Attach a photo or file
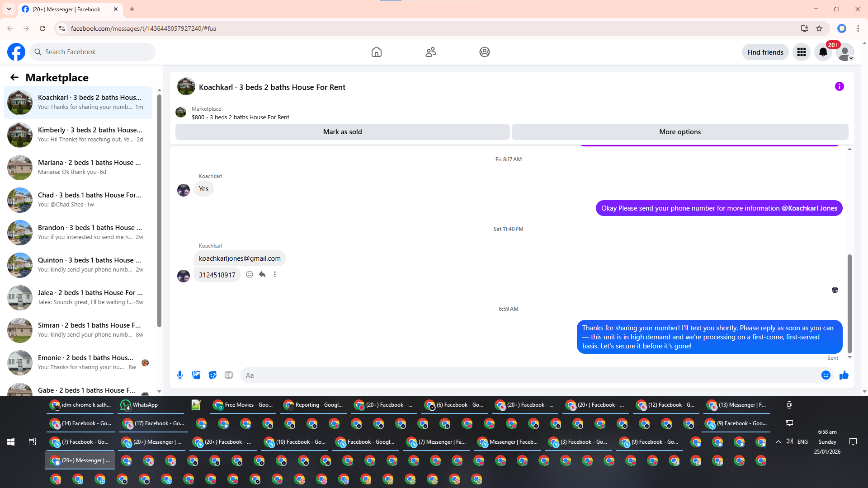Viewport: 868px width, 488px height. pyautogui.click(x=196, y=375)
